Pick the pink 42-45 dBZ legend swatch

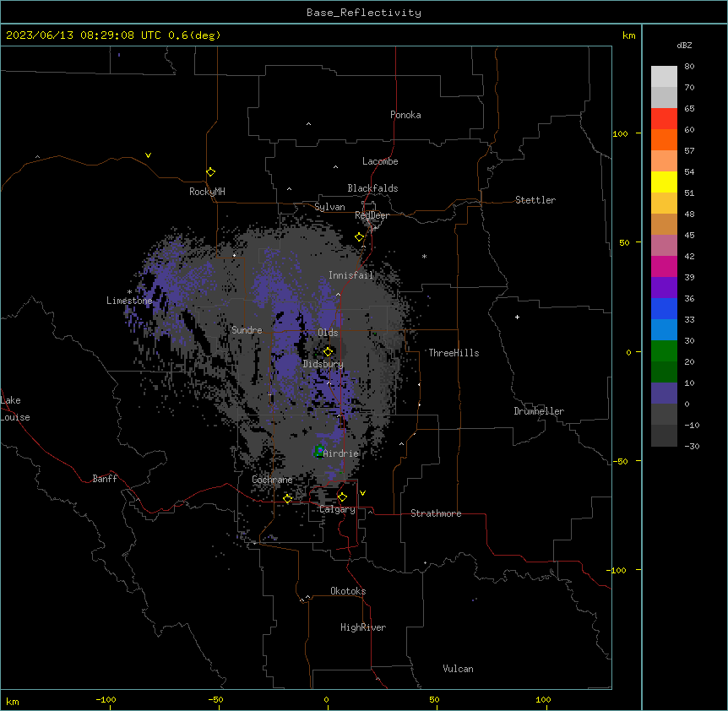point(664,246)
